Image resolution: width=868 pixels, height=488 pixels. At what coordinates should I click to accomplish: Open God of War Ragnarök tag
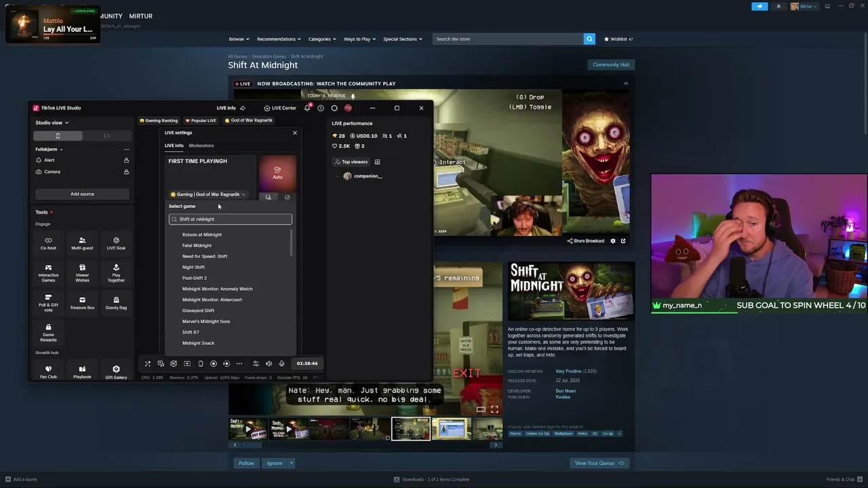248,121
